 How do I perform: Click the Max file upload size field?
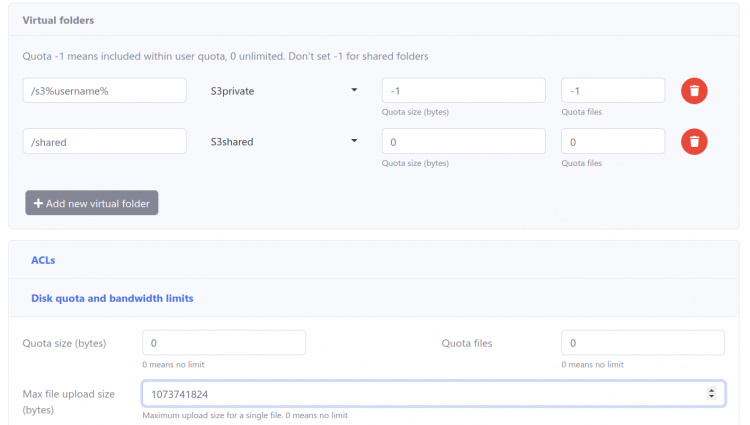[420, 394]
